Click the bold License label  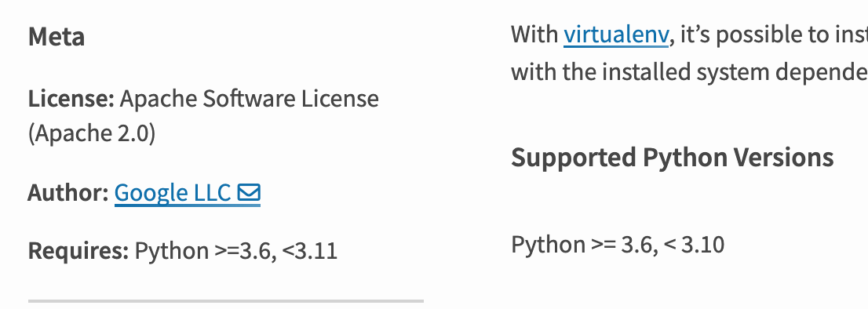pyautogui.click(x=71, y=99)
